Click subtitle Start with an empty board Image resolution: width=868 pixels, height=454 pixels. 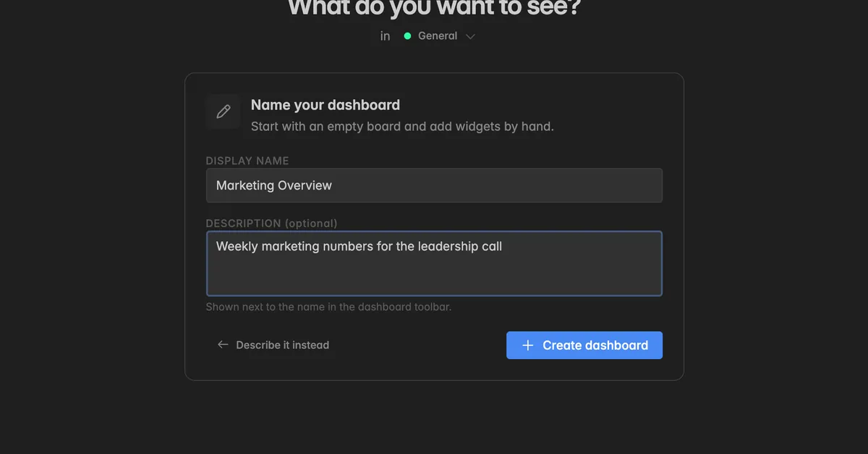(402, 127)
